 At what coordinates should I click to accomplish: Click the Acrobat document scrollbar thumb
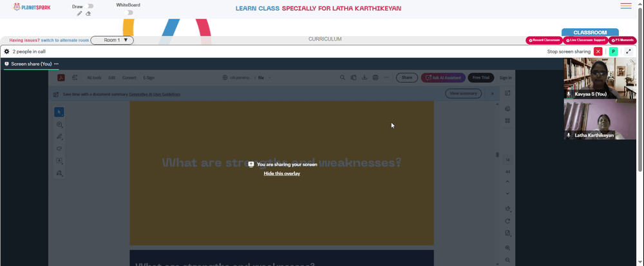497,155
